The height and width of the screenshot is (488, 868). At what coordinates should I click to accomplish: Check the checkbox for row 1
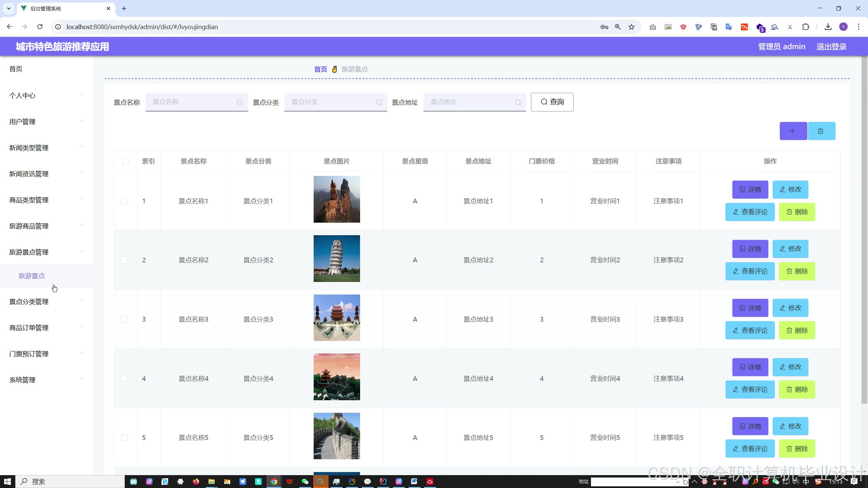[x=125, y=201]
